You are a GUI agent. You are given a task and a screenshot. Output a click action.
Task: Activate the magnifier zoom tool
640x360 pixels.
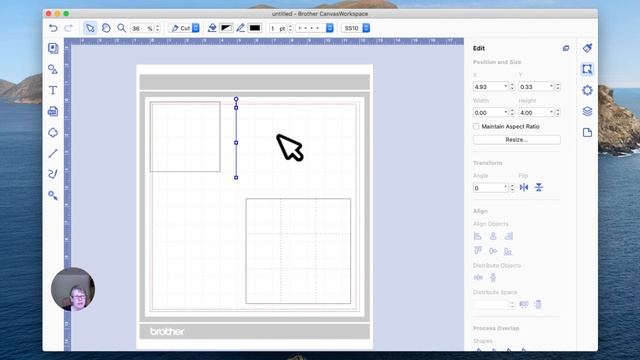pos(121,28)
